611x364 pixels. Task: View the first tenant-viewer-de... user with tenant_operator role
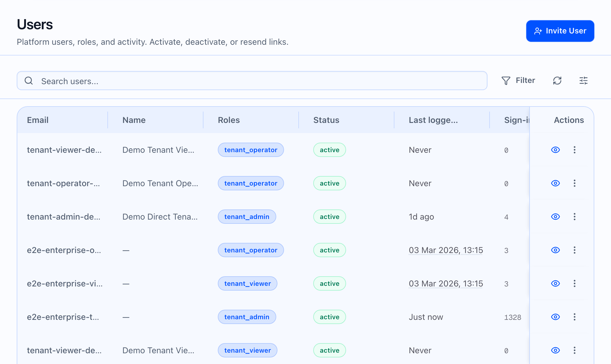(x=555, y=150)
